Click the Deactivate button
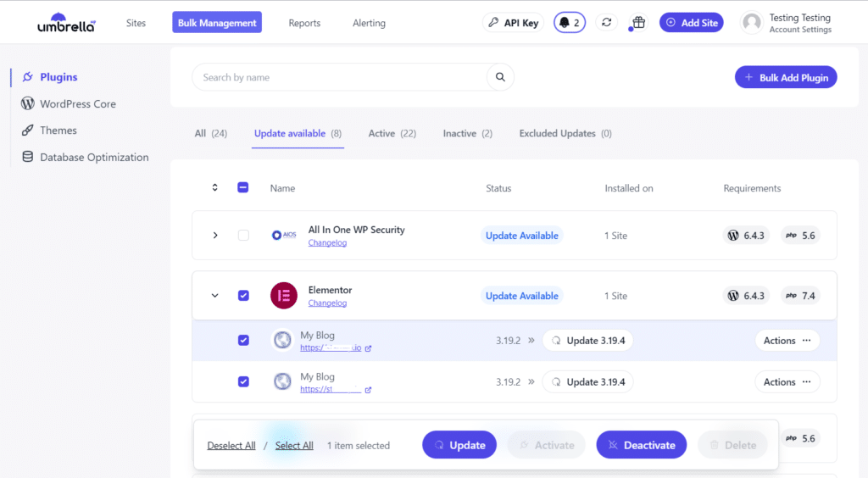The image size is (868, 478). tap(642, 445)
